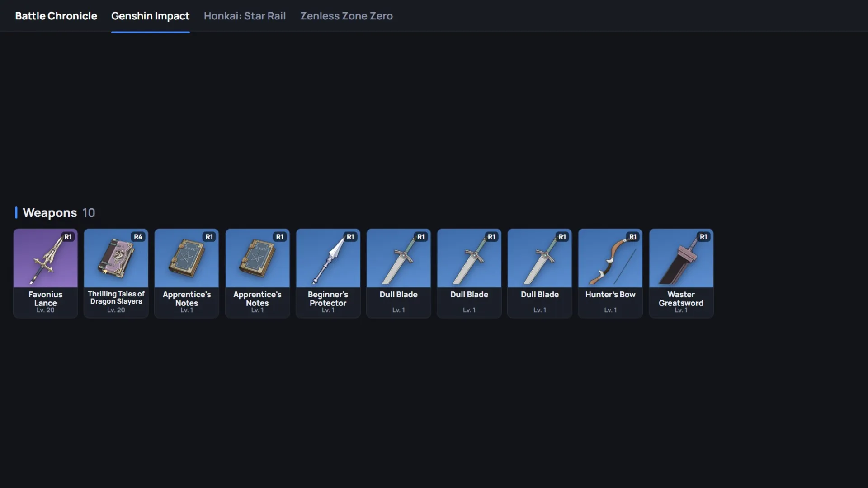The width and height of the screenshot is (868, 488).
Task: Click Lv. 1 under Waster Greatsword
Action: [681, 310]
